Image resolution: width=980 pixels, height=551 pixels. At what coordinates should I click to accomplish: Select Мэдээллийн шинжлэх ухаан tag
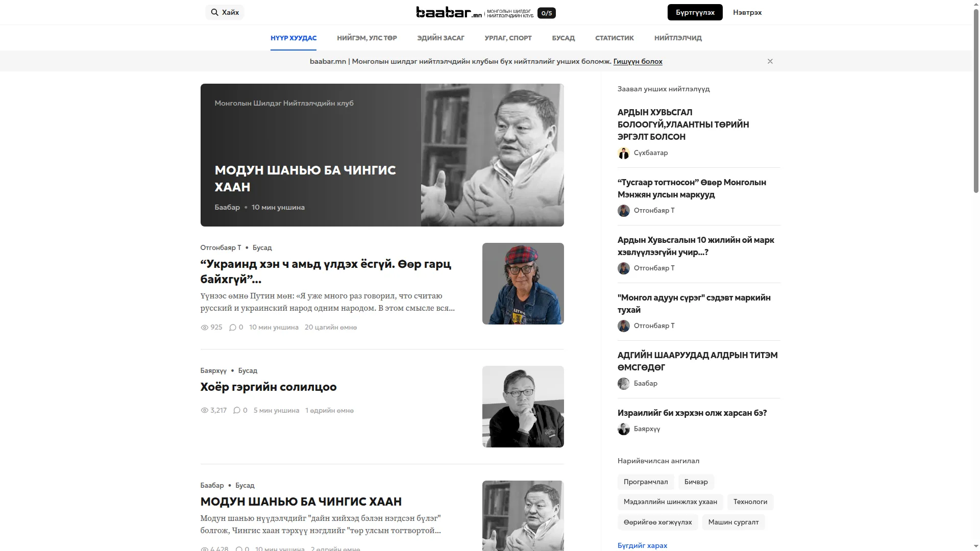tap(670, 502)
